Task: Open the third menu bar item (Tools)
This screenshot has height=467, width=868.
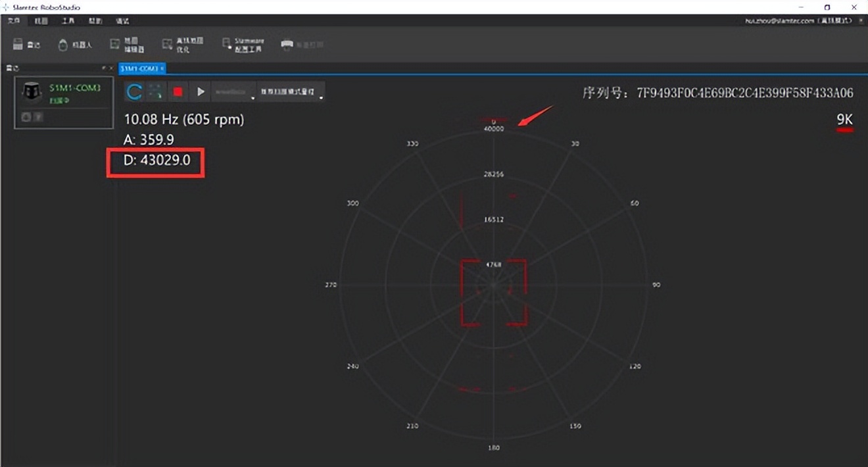Action: pos(68,21)
